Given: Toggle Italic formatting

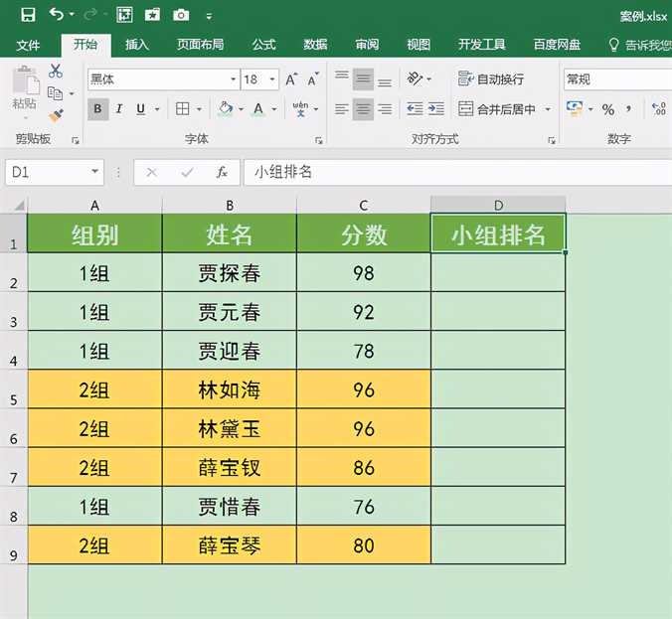Looking at the screenshot, I should point(119,109).
